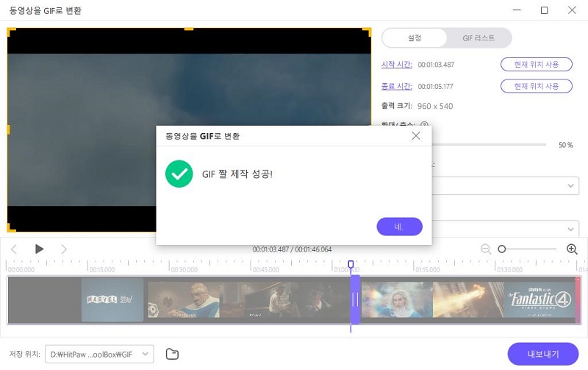Click the 내보내기 export button
This screenshot has height=370, width=588.
pos(542,354)
